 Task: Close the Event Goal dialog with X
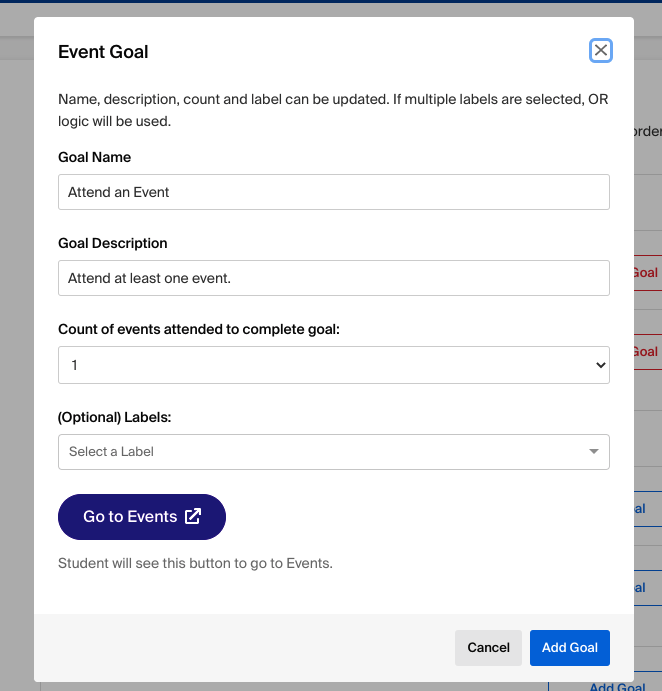click(x=600, y=51)
